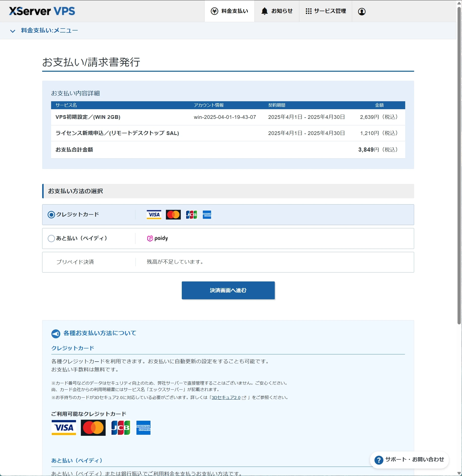
Task: Click the XServer VPS logo
Action: tap(42, 11)
